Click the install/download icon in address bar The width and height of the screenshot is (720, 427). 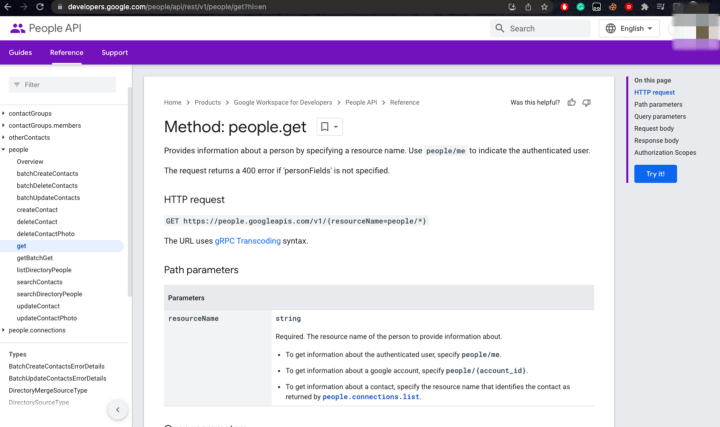[512, 7]
